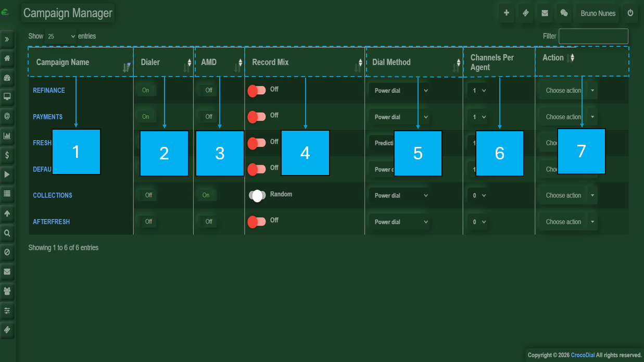
Task: Open the Bruno Nunes user menu
Action: pyautogui.click(x=598, y=13)
